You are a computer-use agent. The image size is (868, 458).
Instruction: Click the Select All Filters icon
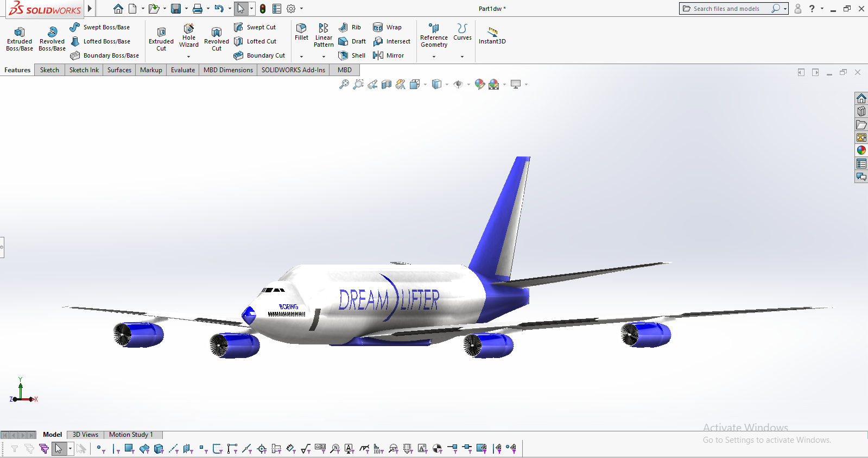44,448
